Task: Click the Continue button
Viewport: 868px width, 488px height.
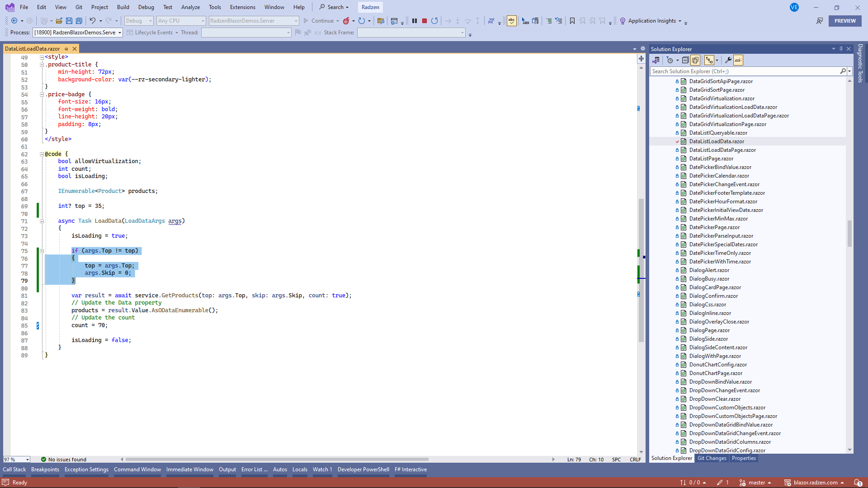Action: pos(318,21)
